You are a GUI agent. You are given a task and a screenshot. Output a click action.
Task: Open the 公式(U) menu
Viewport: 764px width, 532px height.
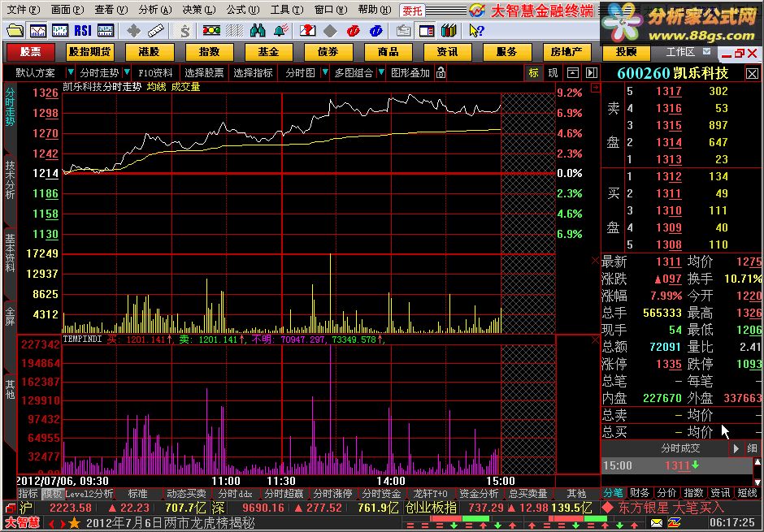[243, 10]
